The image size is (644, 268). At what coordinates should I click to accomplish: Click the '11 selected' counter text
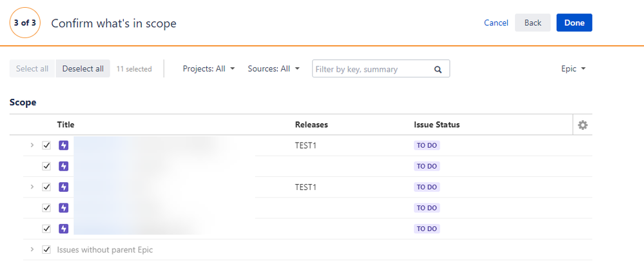pyautogui.click(x=134, y=69)
